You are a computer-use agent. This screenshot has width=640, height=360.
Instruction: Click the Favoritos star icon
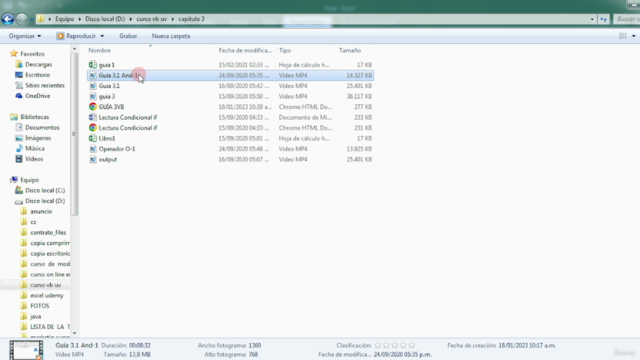click(x=14, y=53)
